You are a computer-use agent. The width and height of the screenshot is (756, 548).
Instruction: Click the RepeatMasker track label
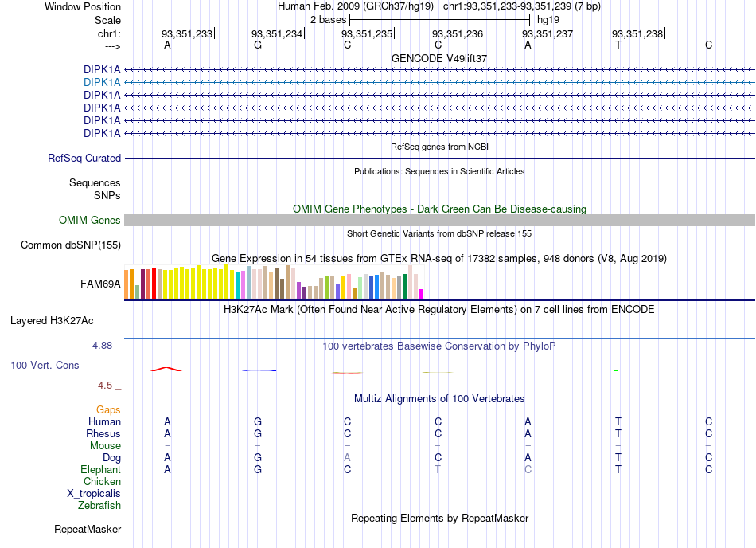point(88,530)
